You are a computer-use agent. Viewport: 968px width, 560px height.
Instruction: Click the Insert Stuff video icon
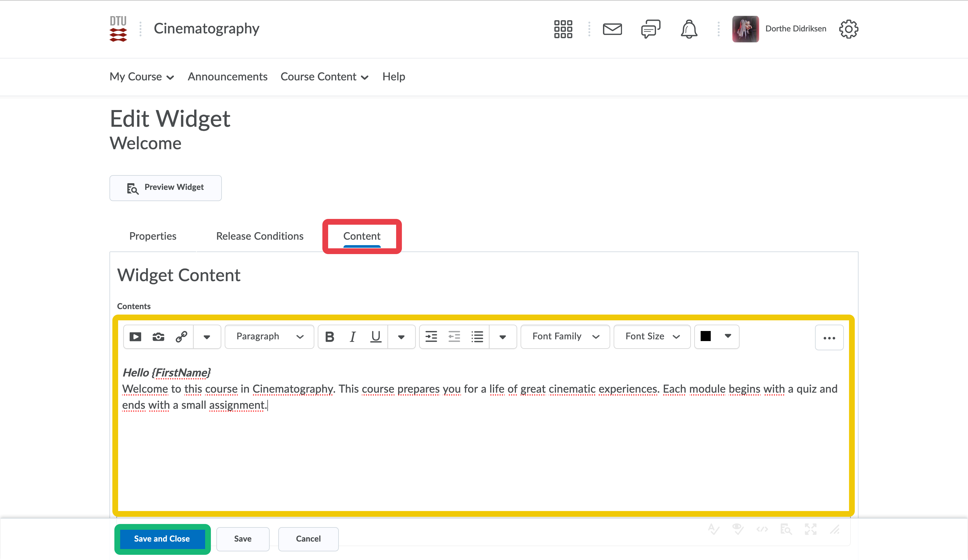(135, 337)
